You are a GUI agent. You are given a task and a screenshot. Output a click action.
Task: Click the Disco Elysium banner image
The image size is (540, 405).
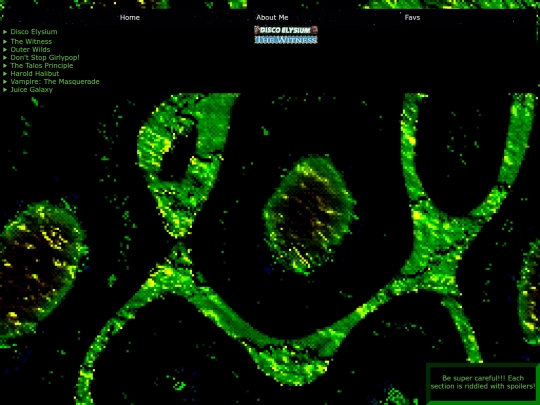[286, 30]
